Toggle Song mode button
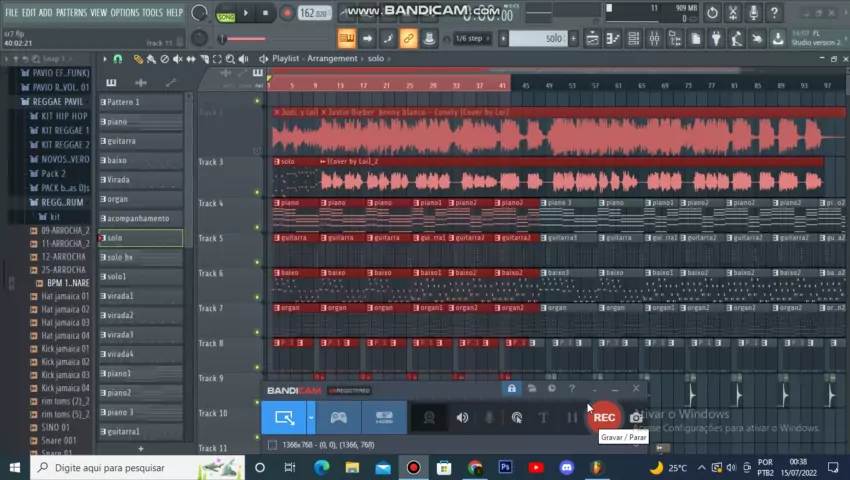Image resolution: width=850 pixels, height=480 pixels. (x=226, y=14)
